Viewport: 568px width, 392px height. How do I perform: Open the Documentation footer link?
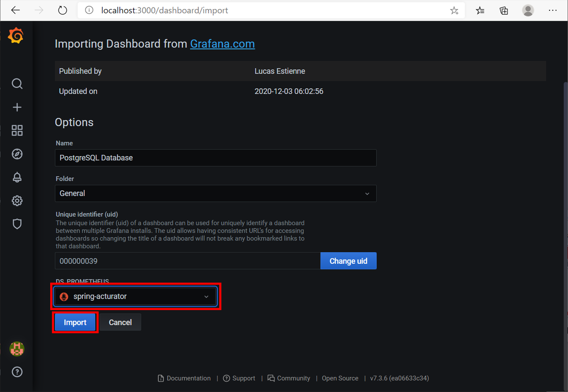click(185, 378)
